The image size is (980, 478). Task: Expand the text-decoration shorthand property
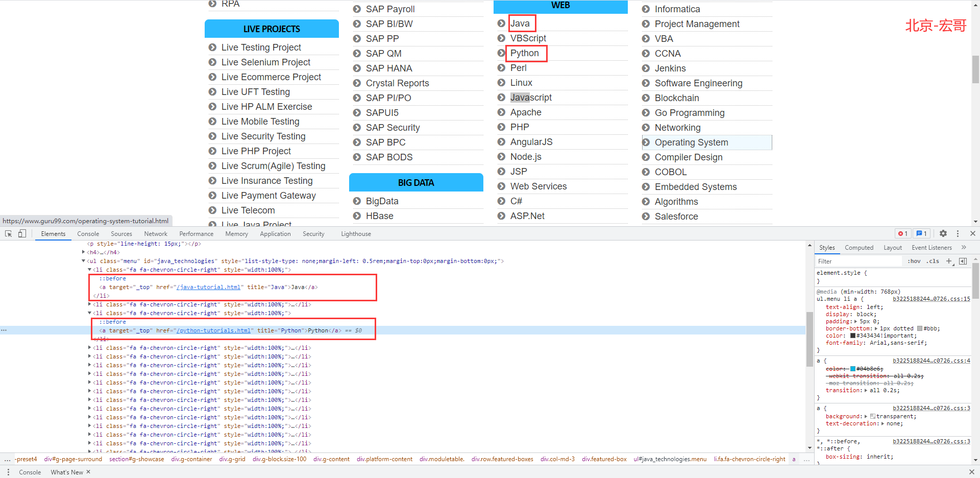tap(883, 424)
